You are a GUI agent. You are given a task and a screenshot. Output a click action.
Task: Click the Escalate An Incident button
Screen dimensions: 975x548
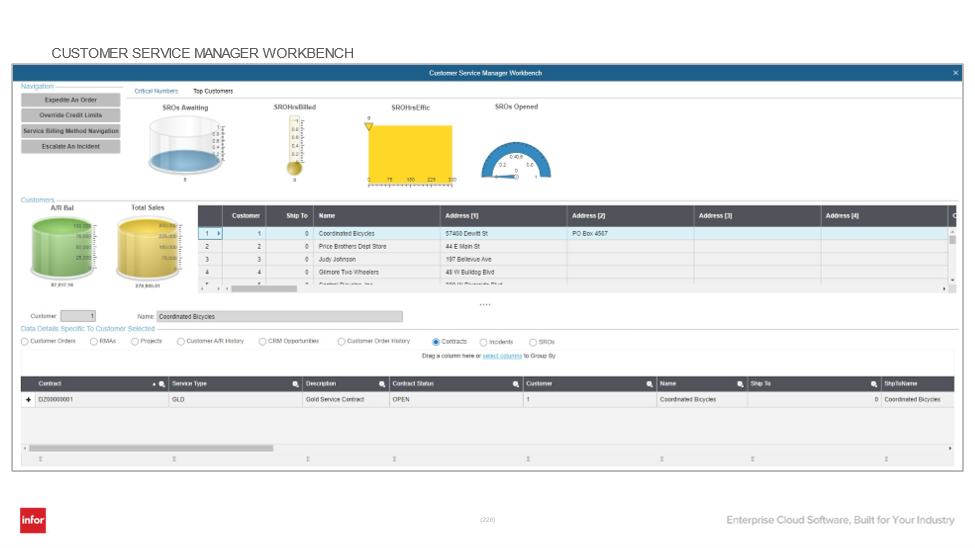pyautogui.click(x=71, y=147)
